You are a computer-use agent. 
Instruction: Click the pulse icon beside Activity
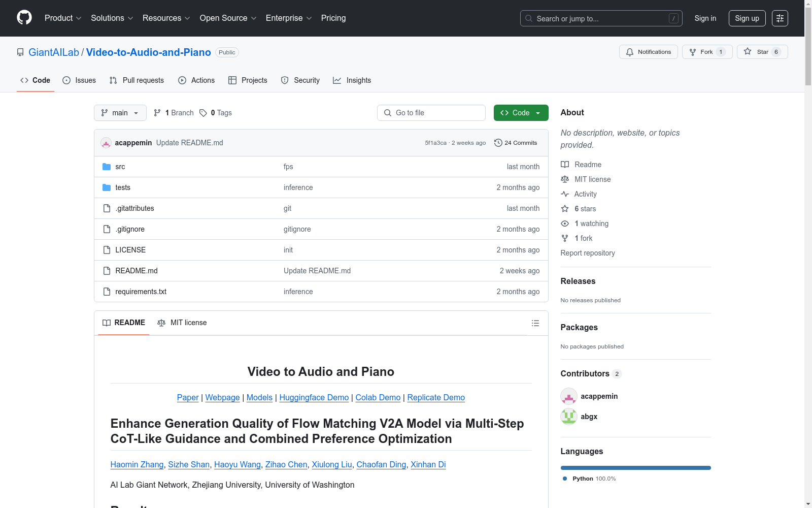click(565, 194)
